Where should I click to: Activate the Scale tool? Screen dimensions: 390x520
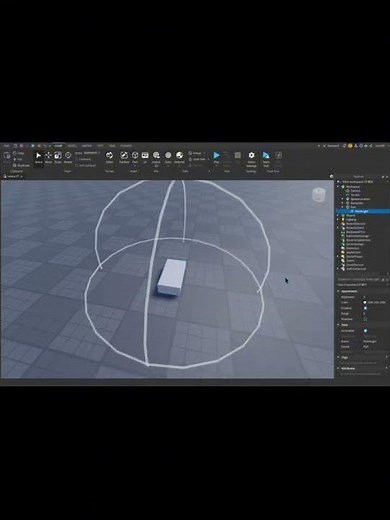[58, 157]
